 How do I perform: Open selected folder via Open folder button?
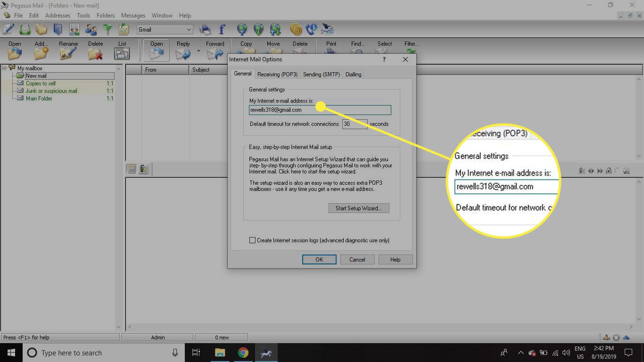coord(15,50)
